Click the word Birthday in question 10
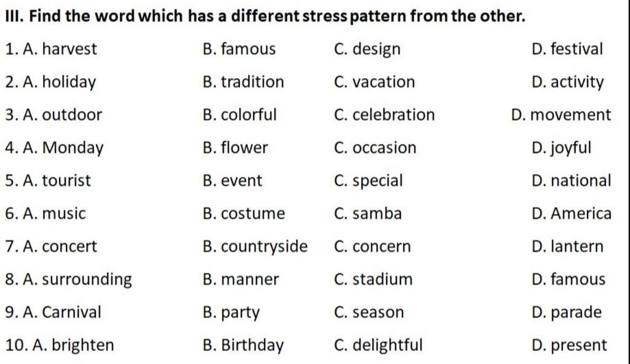Screen dimensions: 630x364 [x=252, y=346]
